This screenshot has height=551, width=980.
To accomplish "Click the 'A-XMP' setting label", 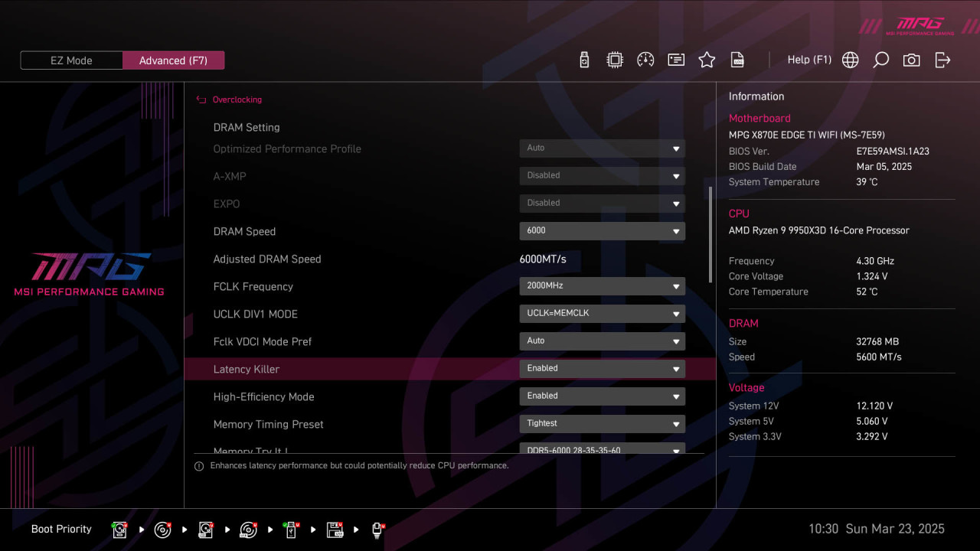I will coord(230,177).
